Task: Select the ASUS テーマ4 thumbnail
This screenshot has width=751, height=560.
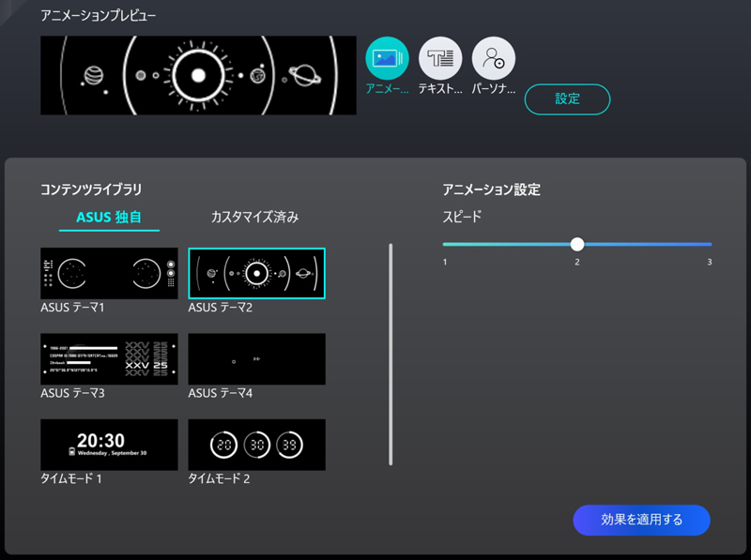Action: pyautogui.click(x=256, y=358)
